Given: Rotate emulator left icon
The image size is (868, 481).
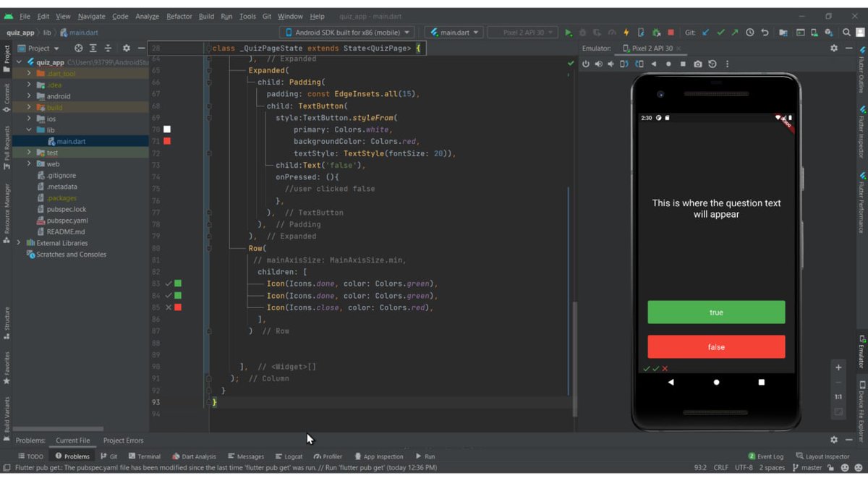Looking at the screenshot, I should (625, 64).
